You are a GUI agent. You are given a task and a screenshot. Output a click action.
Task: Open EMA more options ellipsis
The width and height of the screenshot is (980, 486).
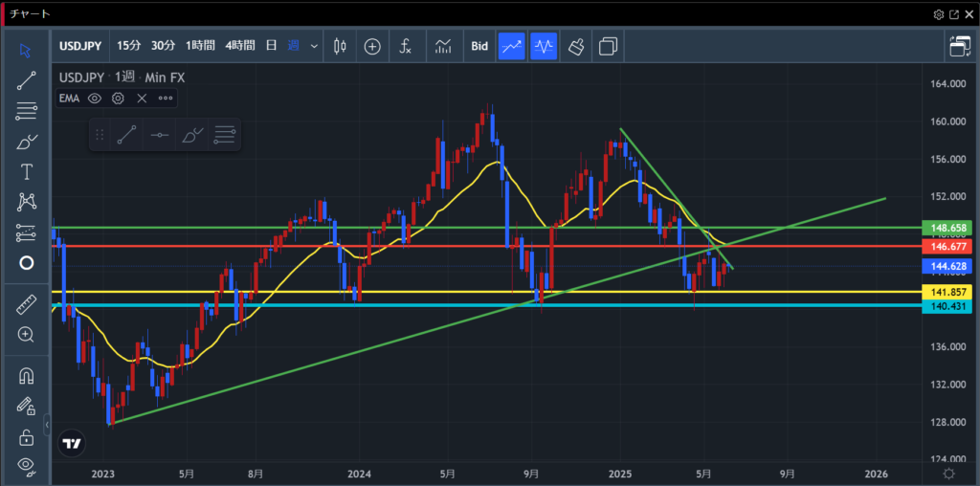click(x=165, y=99)
